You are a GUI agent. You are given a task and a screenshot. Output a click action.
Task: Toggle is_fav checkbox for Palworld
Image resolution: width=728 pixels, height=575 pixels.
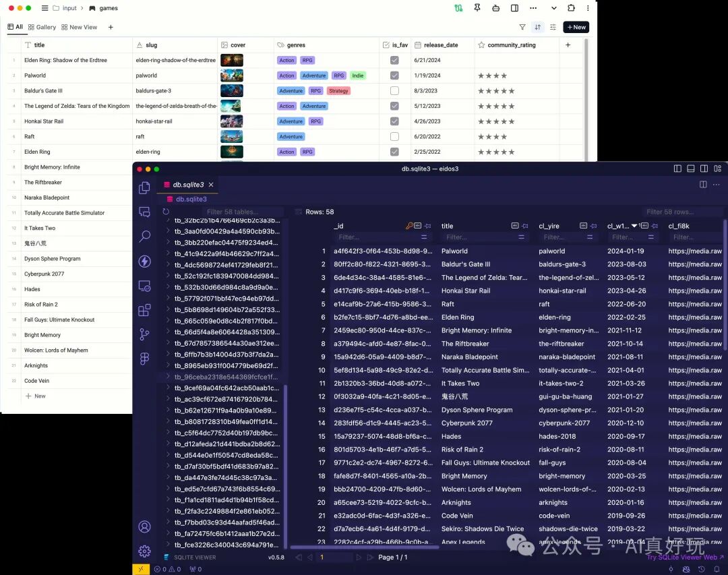[x=394, y=75]
